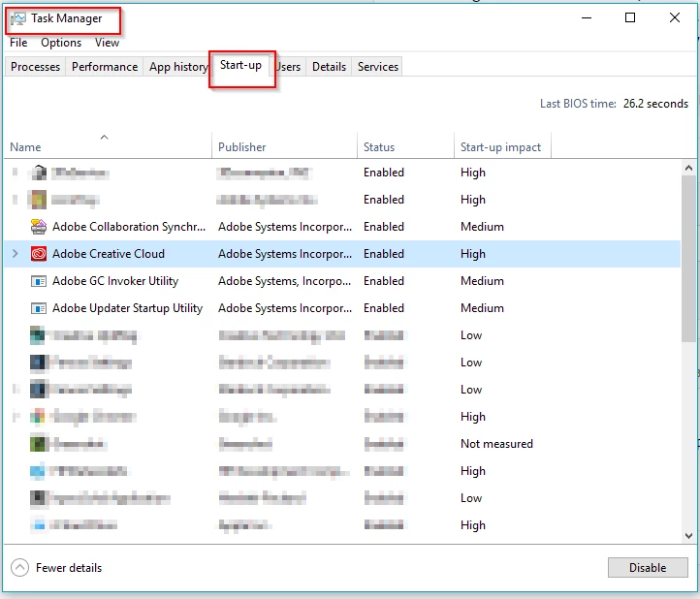Viewport: 700px width, 599px height.
Task: Open the Options menu
Action: click(61, 43)
